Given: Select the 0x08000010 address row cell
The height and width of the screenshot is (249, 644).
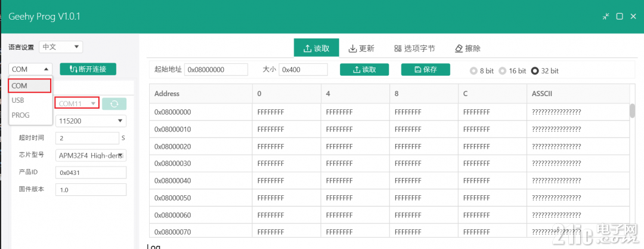Looking at the screenshot, I should point(201,129).
